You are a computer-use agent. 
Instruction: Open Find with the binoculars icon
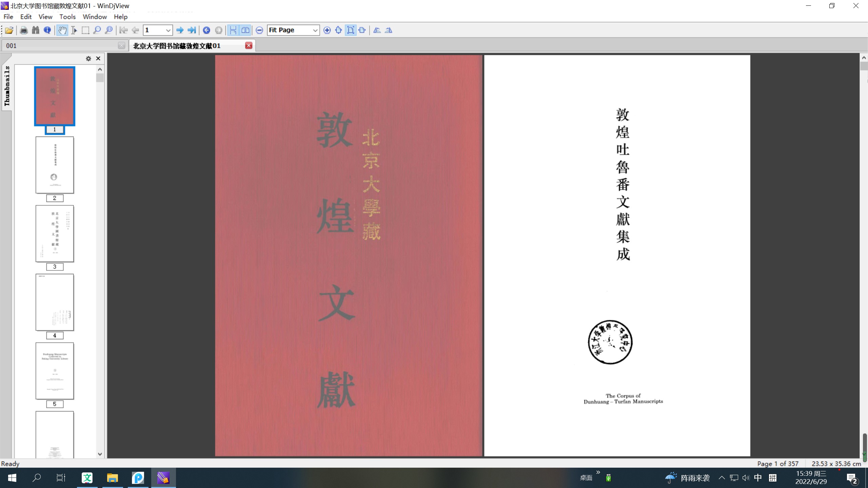pos(36,30)
